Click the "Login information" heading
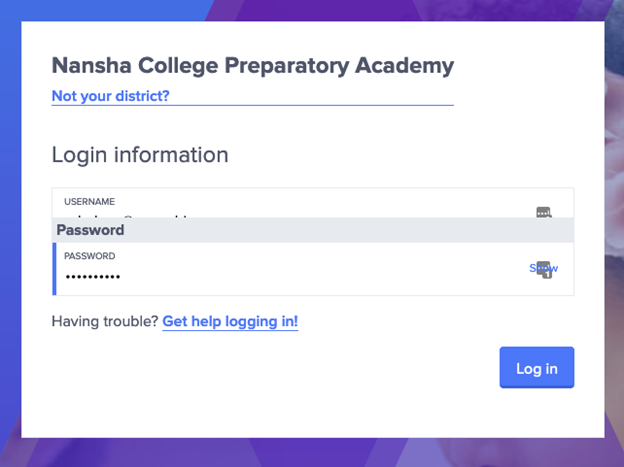Image resolution: width=624 pixels, height=467 pixels. click(140, 155)
